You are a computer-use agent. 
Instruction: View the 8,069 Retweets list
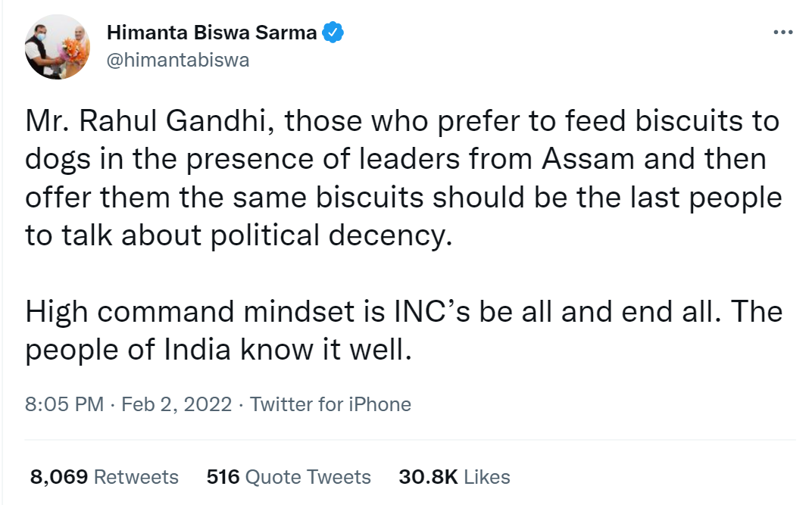(105, 477)
